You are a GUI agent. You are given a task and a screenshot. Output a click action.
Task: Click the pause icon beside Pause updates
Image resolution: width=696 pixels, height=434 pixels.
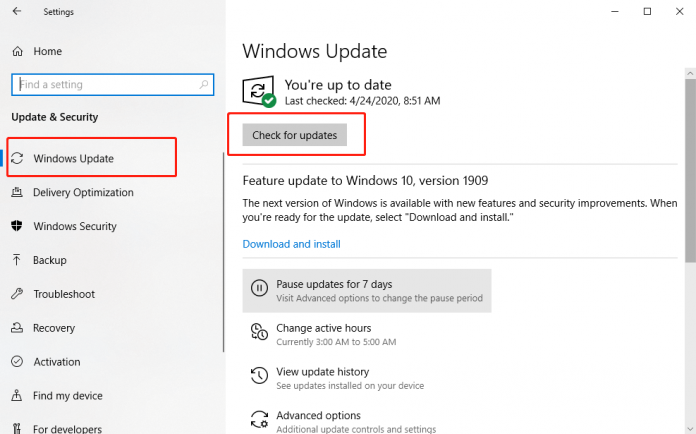pos(259,290)
